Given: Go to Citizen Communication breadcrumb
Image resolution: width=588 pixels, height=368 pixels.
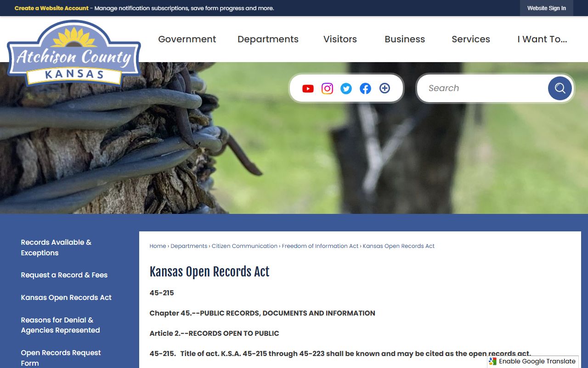Looking at the screenshot, I should (x=244, y=246).
